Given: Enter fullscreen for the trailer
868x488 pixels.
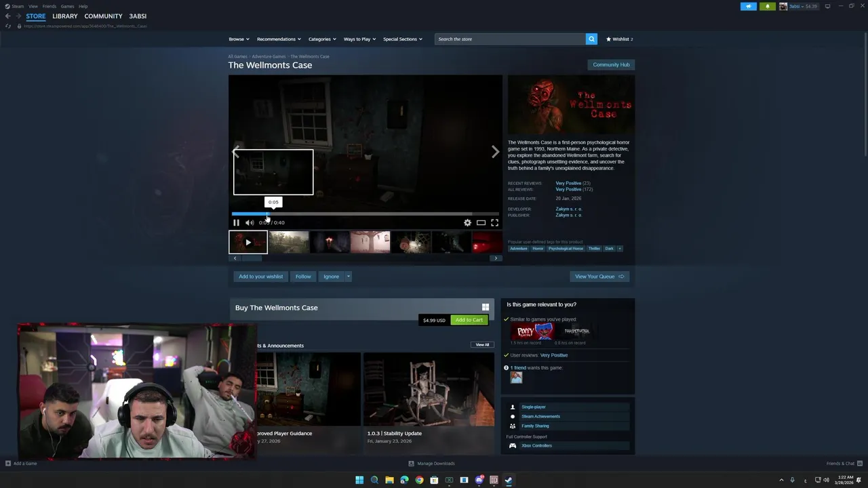Looking at the screenshot, I should click(x=494, y=222).
